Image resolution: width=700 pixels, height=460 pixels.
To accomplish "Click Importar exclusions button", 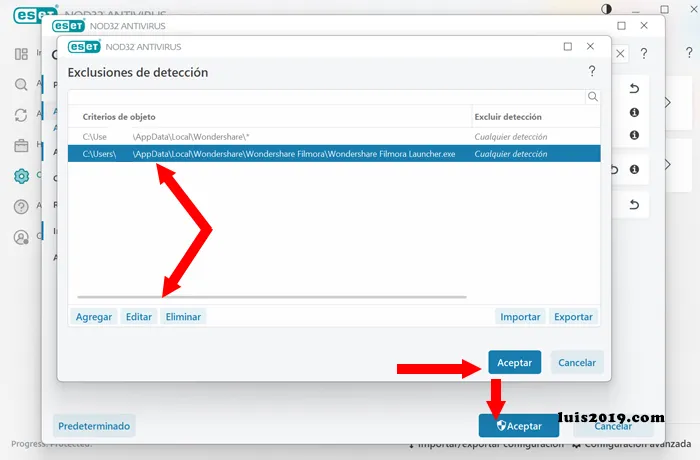I will click(520, 317).
